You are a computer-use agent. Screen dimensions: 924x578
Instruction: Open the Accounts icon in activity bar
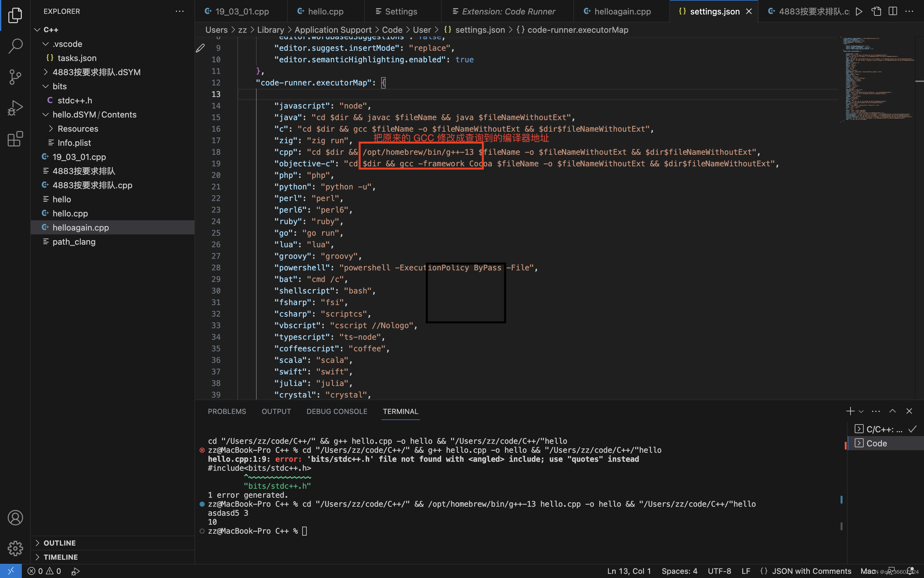(15, 518)
